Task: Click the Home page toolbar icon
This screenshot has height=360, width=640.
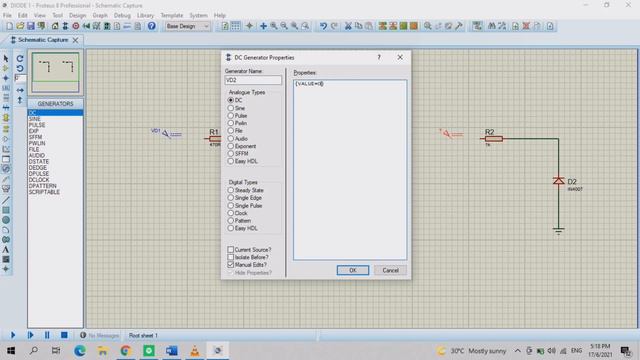Action: (x=55, y=26)
